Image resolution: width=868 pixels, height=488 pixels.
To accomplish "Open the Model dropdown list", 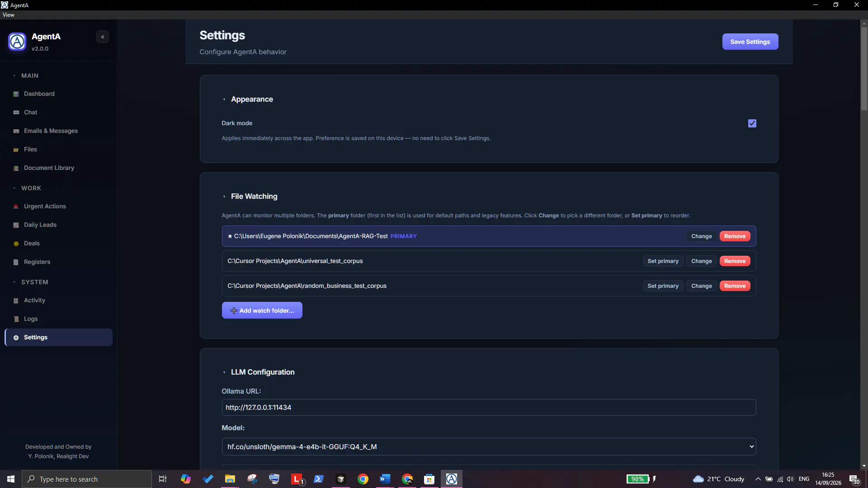I will (x=489, y=446).
